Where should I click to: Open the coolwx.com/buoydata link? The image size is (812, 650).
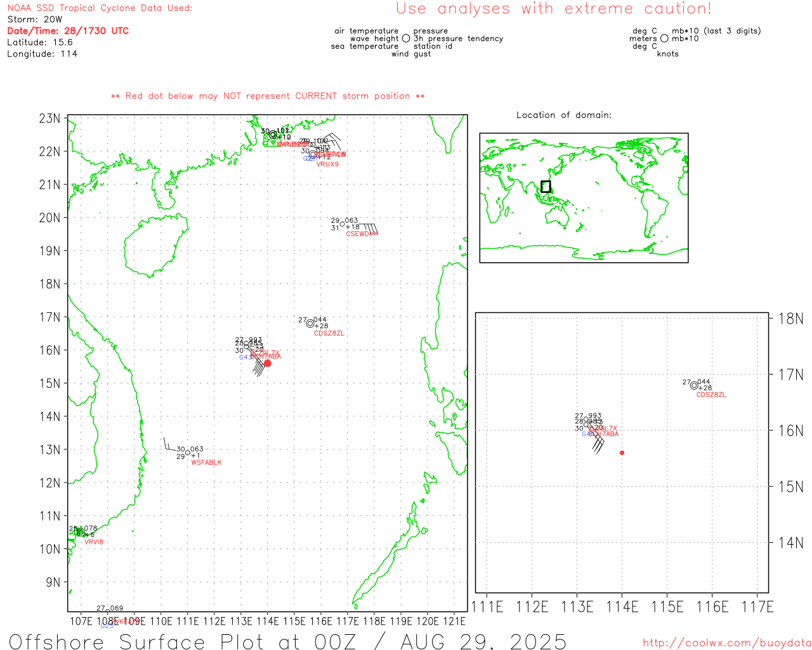(727, 643)
